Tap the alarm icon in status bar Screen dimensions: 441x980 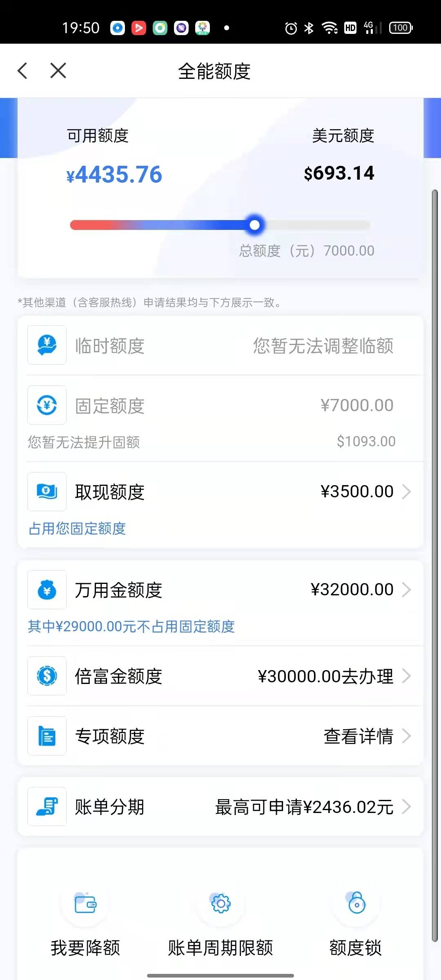pyautogui.click(x=291, y=28)
